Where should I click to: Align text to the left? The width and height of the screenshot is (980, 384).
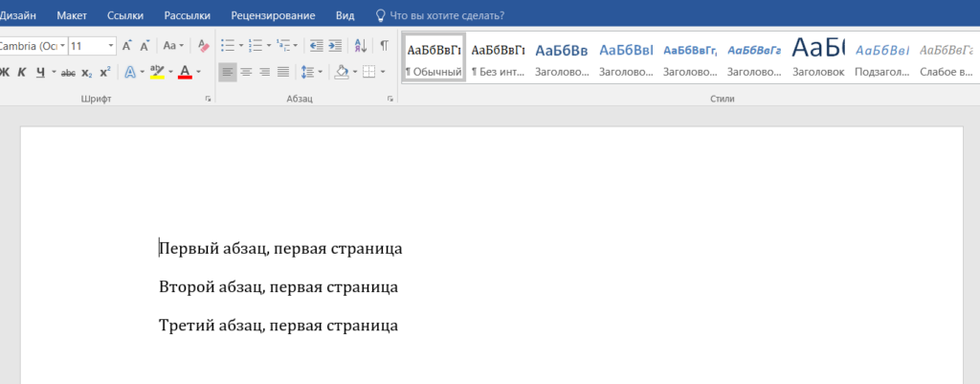tap(228, 73)
